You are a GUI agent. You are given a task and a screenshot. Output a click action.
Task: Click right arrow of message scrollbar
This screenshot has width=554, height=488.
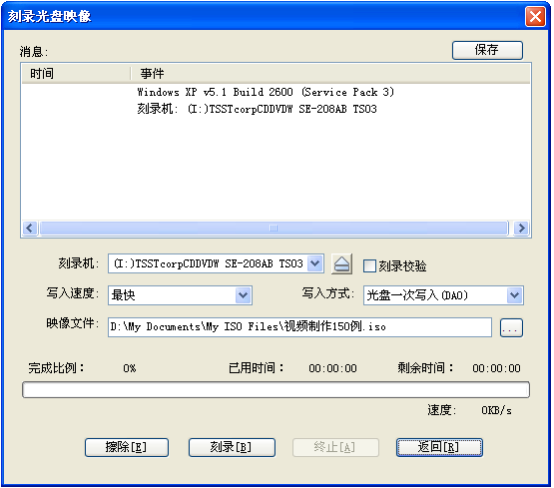(x=521, y=228)
